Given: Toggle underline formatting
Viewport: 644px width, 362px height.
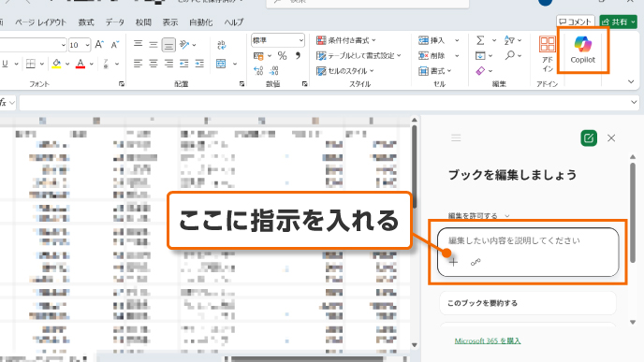Looking at the screenshot, I should pyautogui.click(x=5, y=64).
